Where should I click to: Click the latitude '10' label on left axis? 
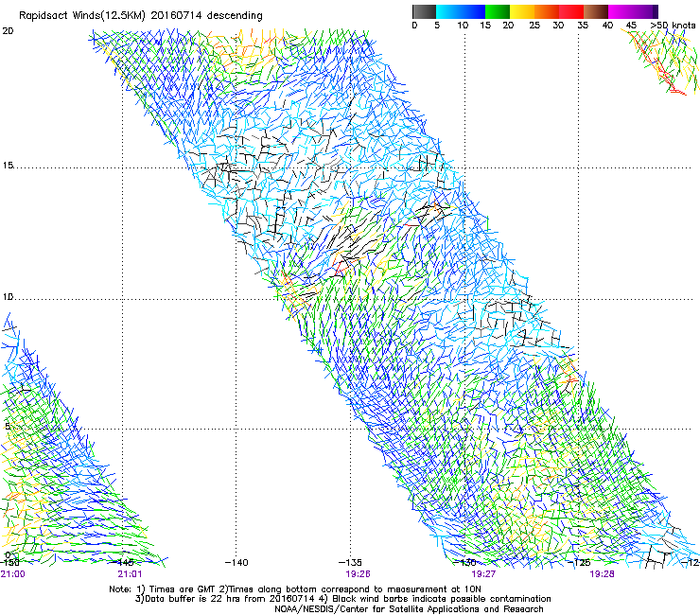coord(8,297)
